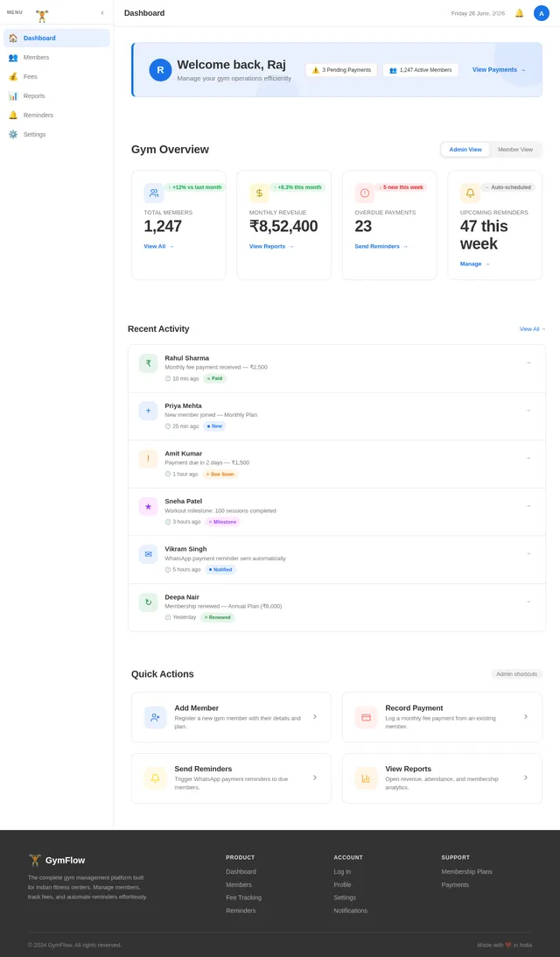Viewport: 560px width, 957px height.
Task: Click the chevron on Send Reminders card
Action: tap(315, 778)
